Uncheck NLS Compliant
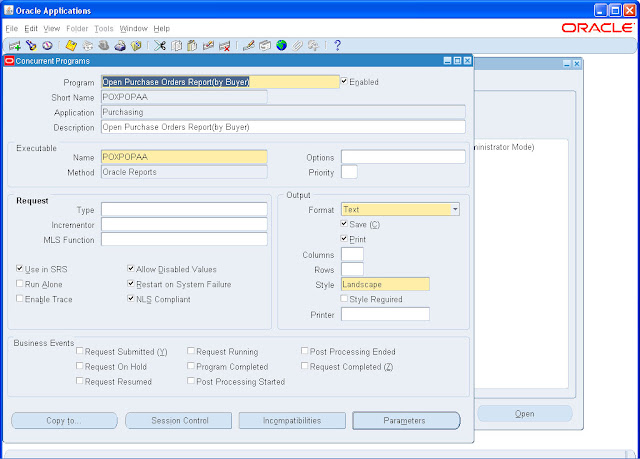 pyautogui.click(x=131, y=299)
